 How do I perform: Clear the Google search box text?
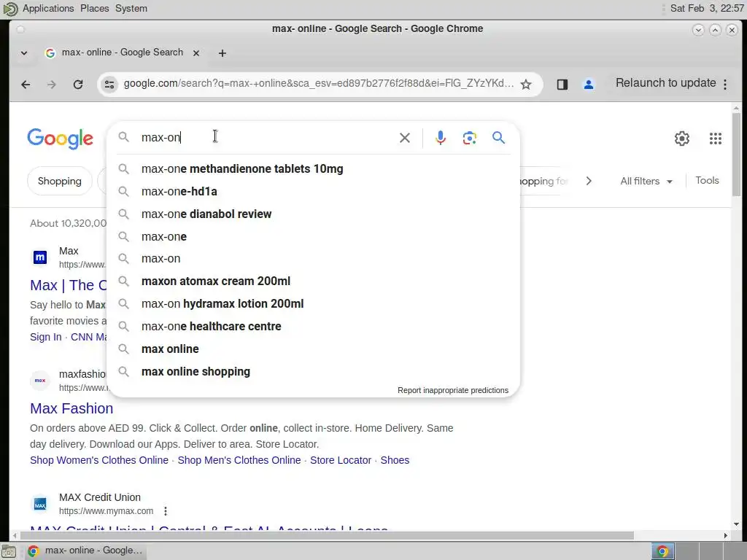click(405, 138)
